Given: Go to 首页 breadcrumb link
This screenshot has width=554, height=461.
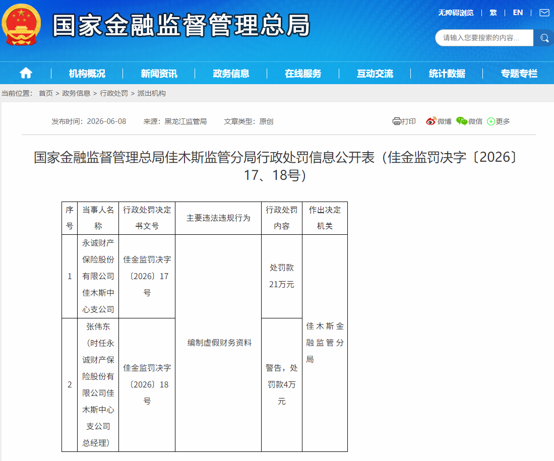Looking at the screenshot, I should point(46,93).
